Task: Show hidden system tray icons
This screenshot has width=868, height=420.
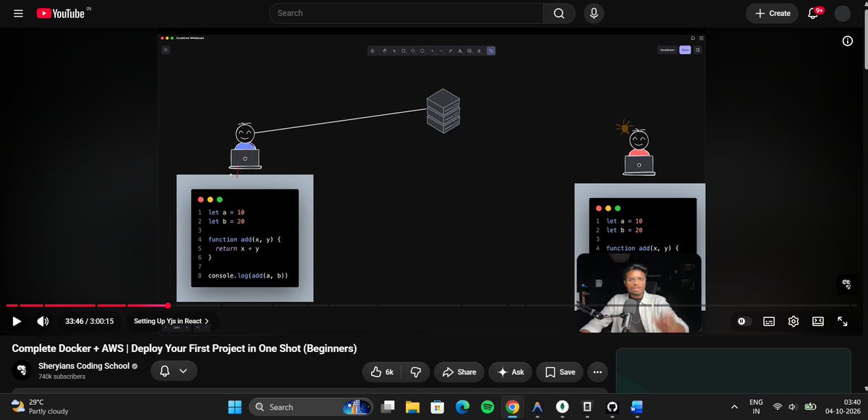Action: [x=734, y=406]
